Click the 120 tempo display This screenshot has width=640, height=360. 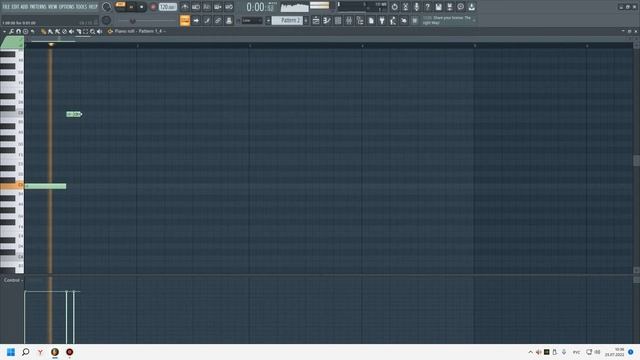(x=167, y=7)
